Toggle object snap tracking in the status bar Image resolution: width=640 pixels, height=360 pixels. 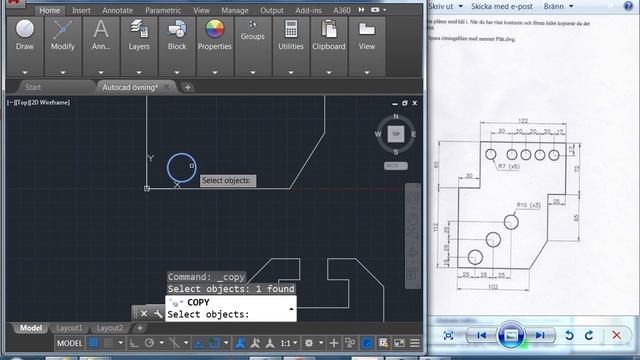(x=198, y=343)
